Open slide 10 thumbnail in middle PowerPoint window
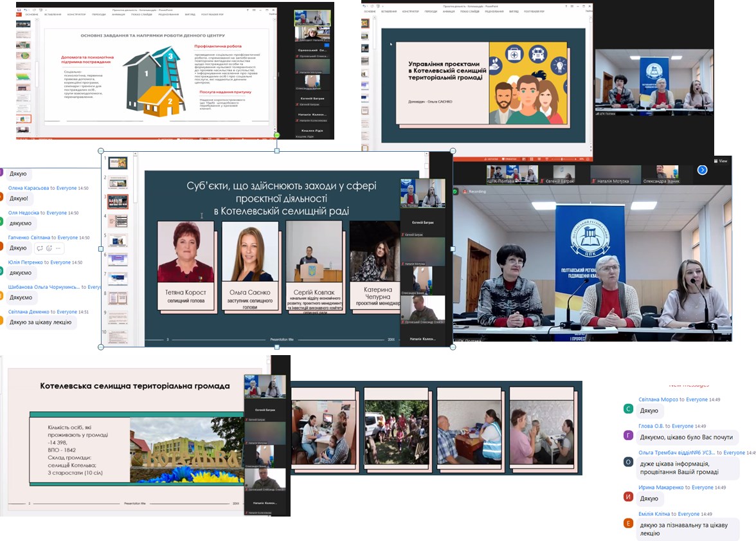 point(118,336)
